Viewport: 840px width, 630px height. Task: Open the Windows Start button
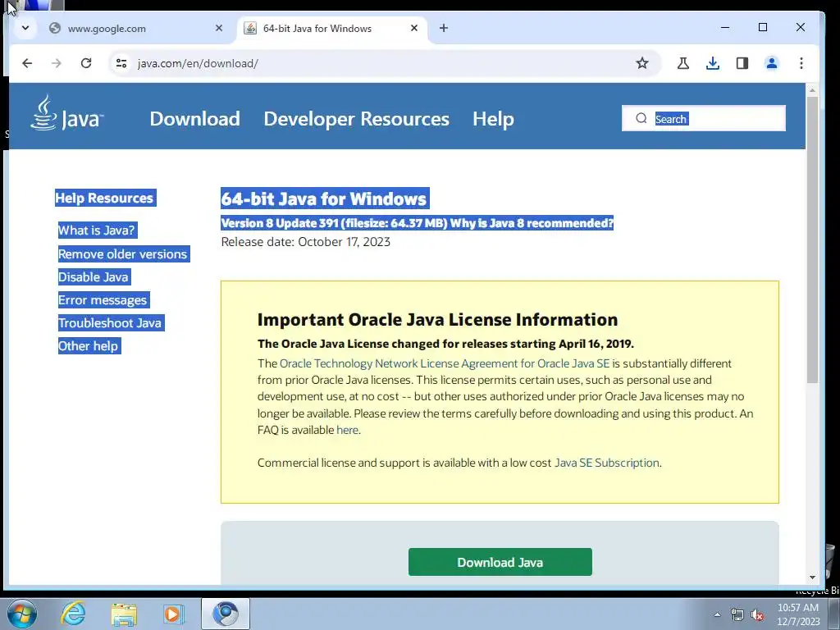tap(21, 614)
